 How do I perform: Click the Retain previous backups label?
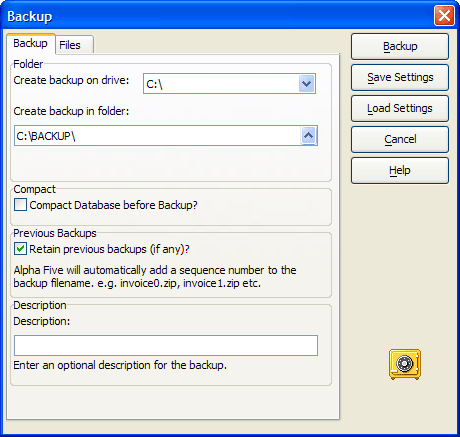pos(109,249)
